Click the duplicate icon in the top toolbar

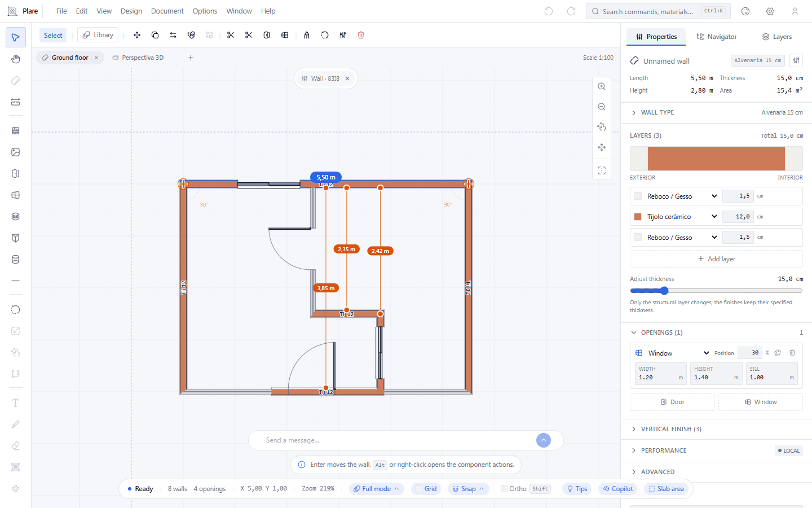(155, 35)
